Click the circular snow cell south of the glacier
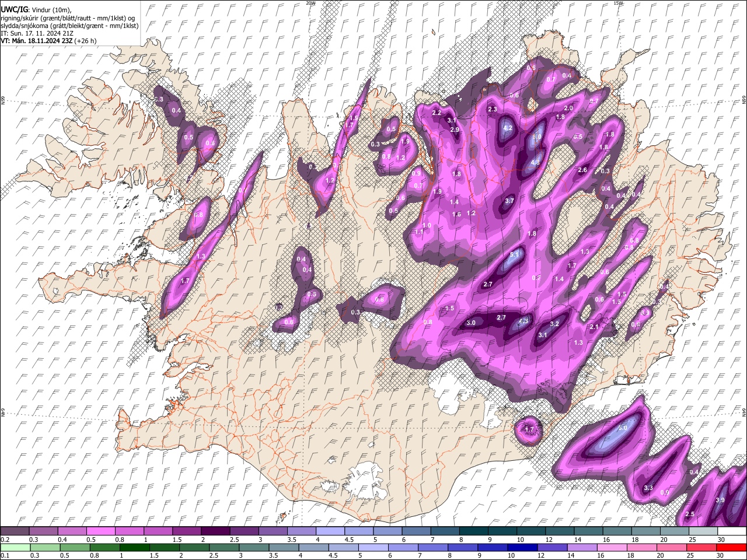The height and width of the screenshot is (560, 747). pyautogui.click(x=528, y=430)
